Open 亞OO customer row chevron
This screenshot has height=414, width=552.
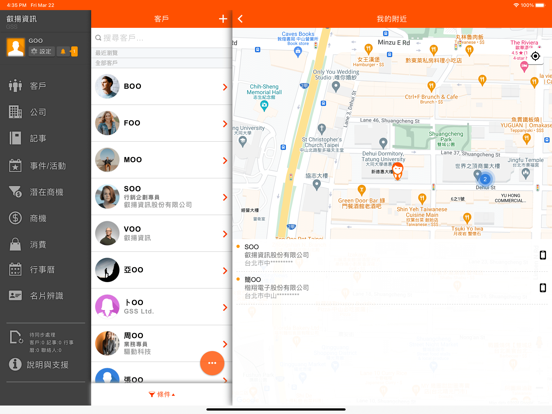click(x=225, y=271)
